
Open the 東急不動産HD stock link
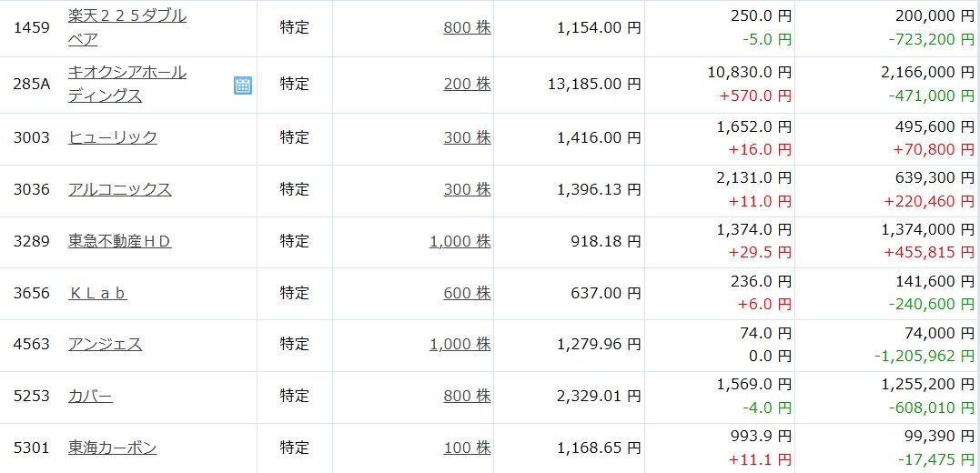(x=120, y=241)
